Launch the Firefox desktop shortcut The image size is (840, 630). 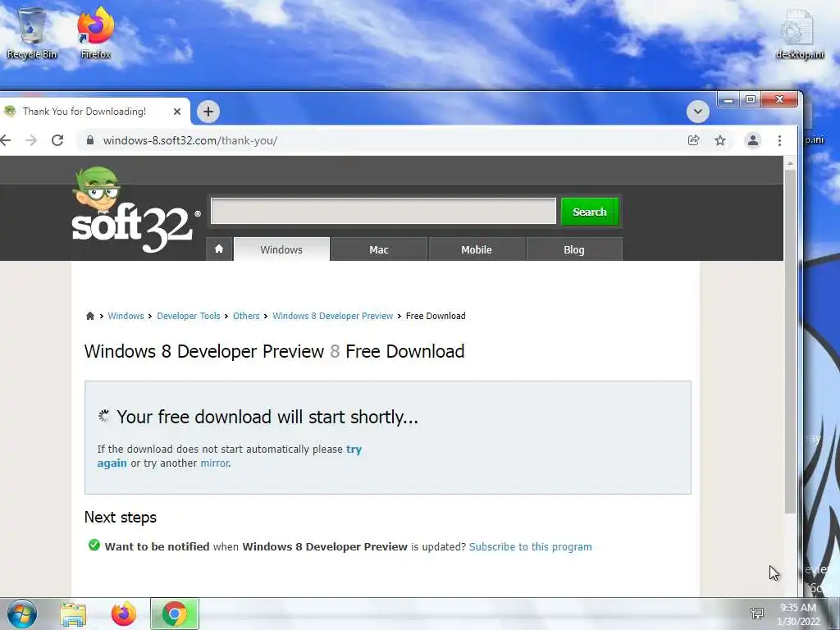(x=95, y=33)
